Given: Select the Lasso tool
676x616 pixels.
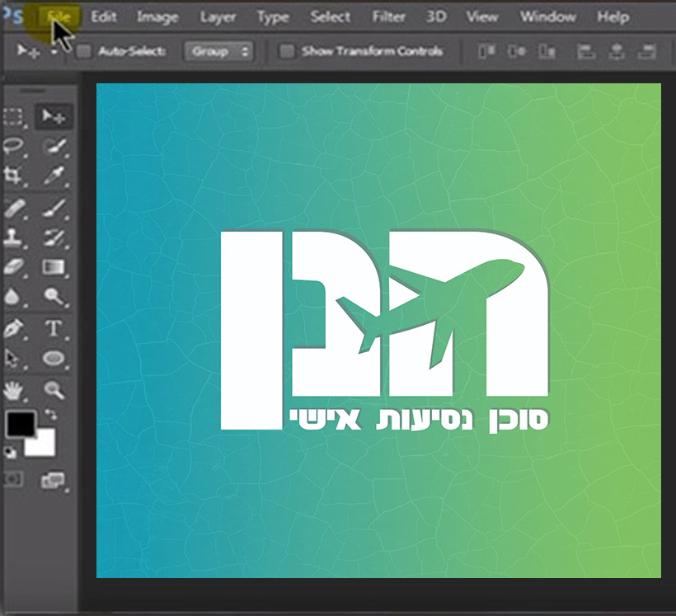Looking at the screenshot, I should tap(14, 146).
